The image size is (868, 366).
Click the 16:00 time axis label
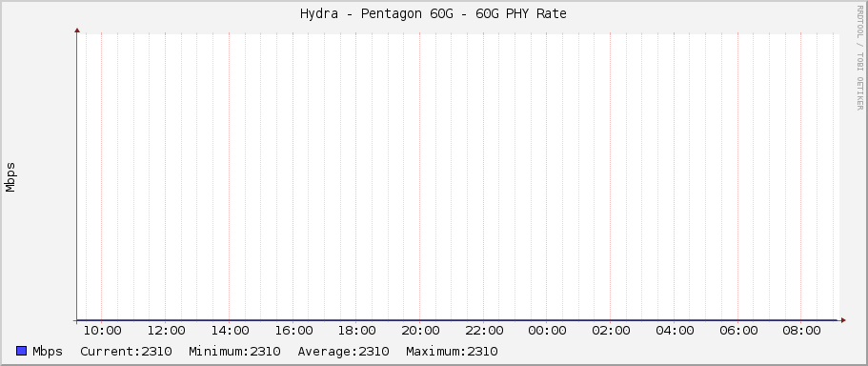pyautogui.click(x=293, y=331)
